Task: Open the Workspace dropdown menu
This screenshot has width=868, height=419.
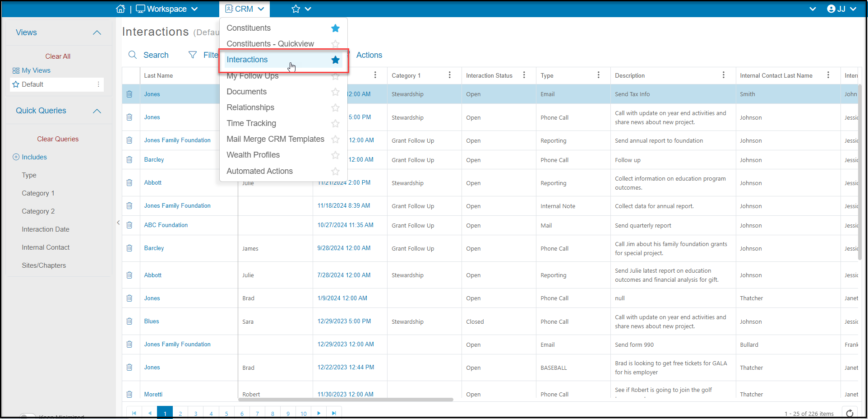Action: (x=167, y=9)
